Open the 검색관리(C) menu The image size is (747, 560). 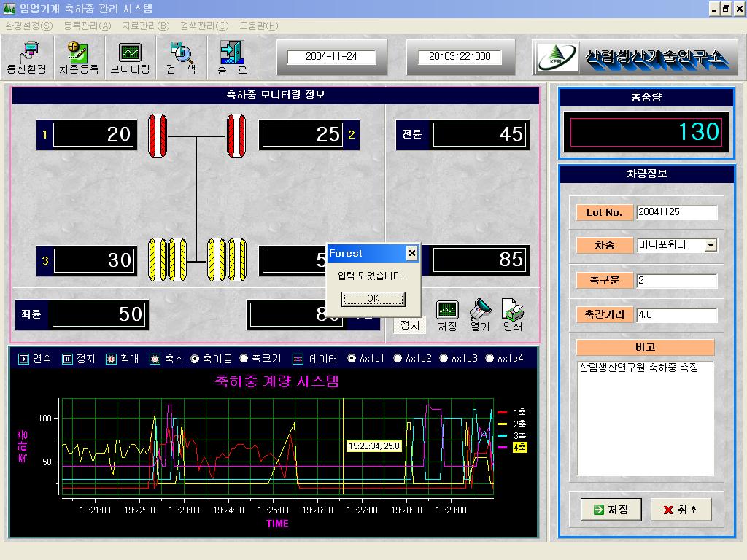click(x=204, y=26)
